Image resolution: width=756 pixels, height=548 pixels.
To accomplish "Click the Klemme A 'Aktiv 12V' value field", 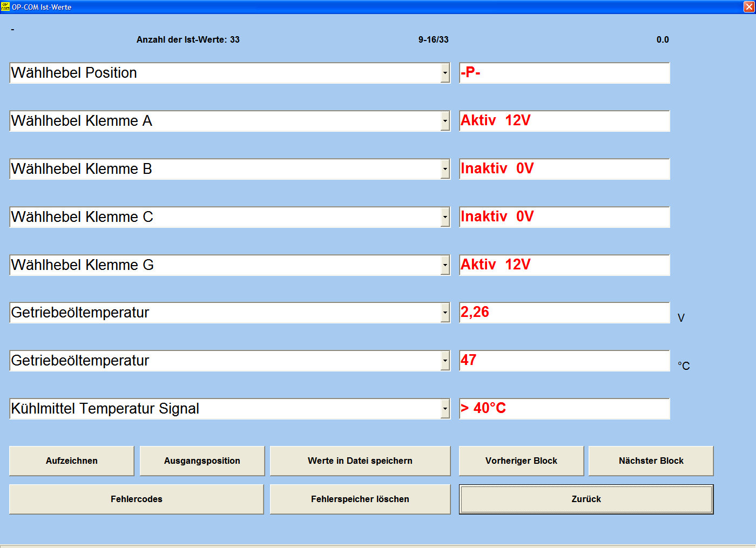I will pyautogui.click(x=564, y=121).
